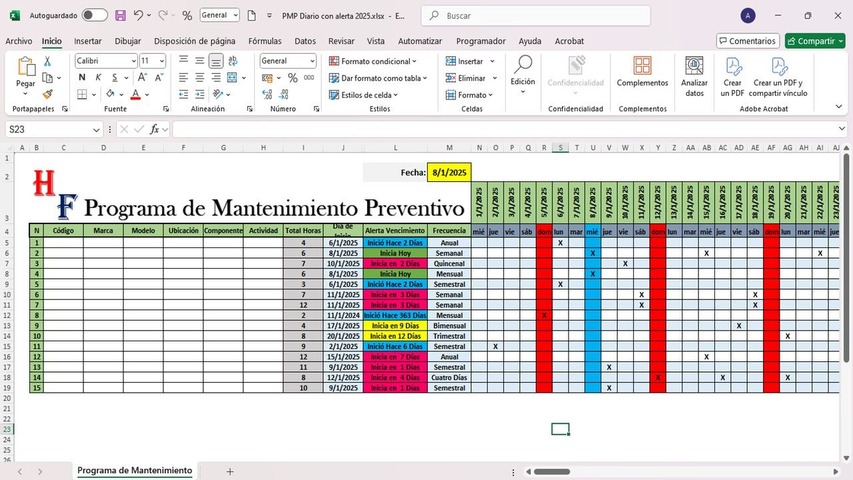Click the Buscar search field
853x480 pixels.
(536, 16)
